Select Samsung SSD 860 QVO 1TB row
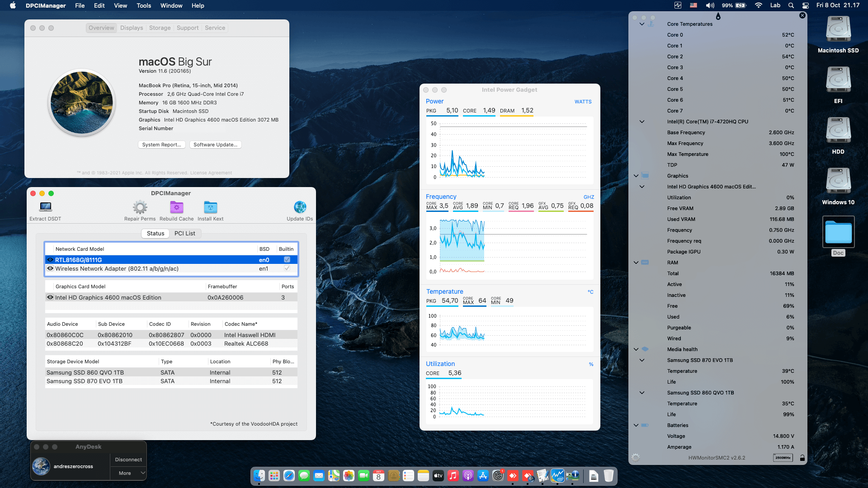This screenshot has width=868, height=488. point(171,373)
